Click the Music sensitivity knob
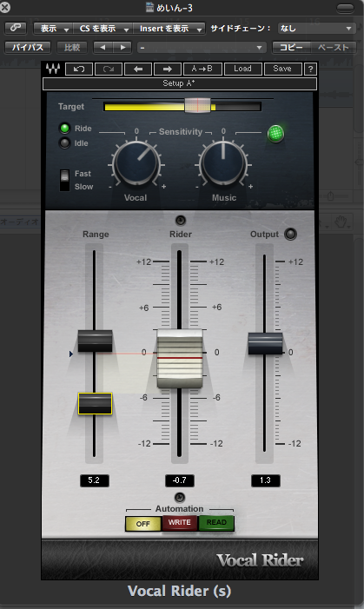364x609 pixels. pos(223,163)
